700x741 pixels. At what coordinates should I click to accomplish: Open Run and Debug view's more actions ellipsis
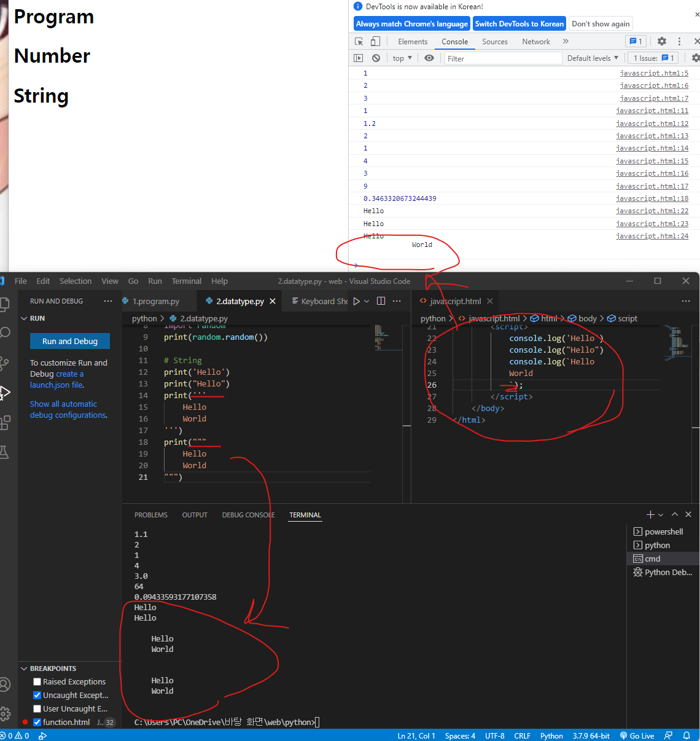[108, 301]
